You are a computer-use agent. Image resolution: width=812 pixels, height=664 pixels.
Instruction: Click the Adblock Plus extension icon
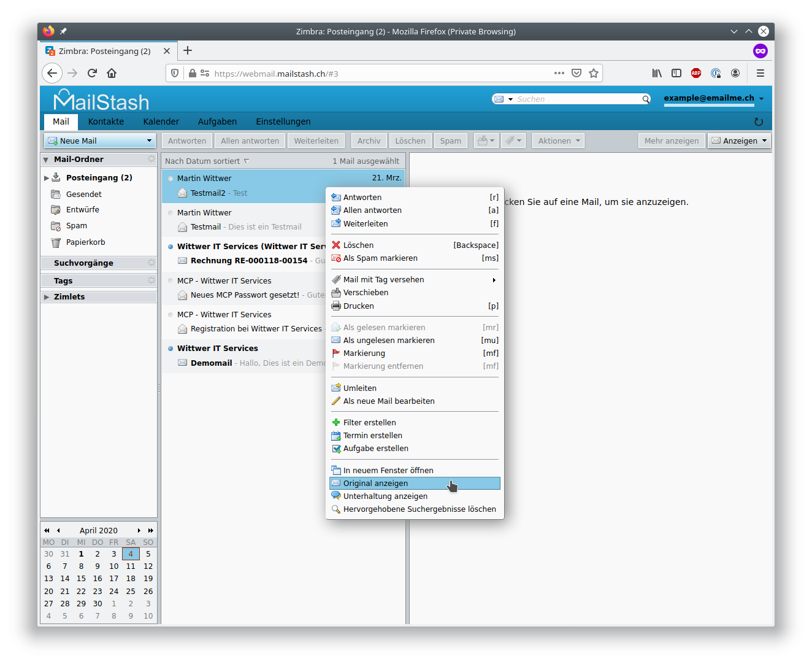(696, 73)
